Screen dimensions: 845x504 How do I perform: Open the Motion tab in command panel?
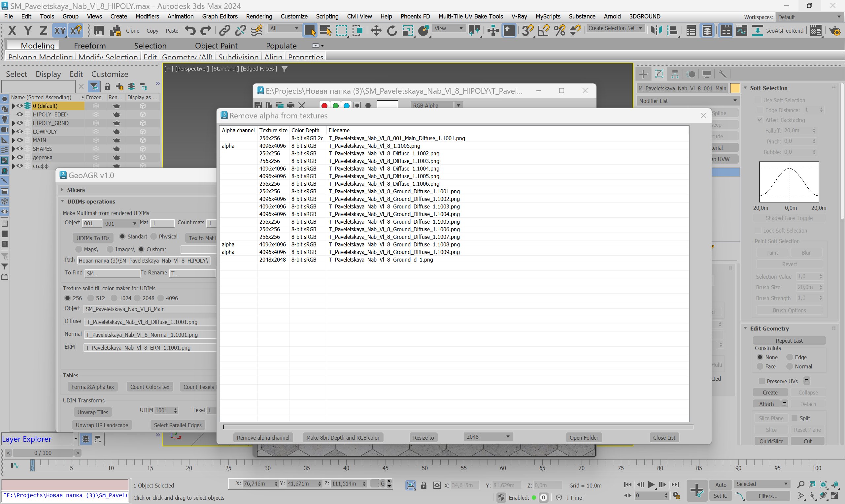tap(691, 74)
